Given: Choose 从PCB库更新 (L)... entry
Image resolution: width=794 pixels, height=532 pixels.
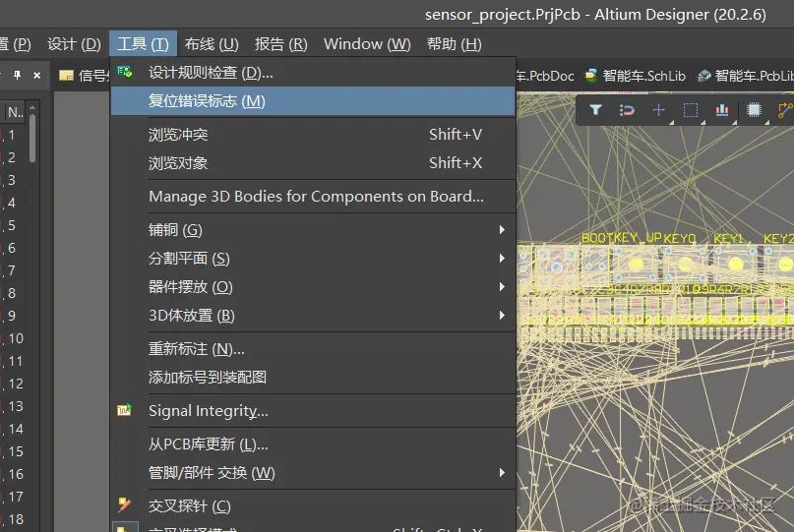Looking at the screenshot, I should pyautogui.click(x=313, y=444).
